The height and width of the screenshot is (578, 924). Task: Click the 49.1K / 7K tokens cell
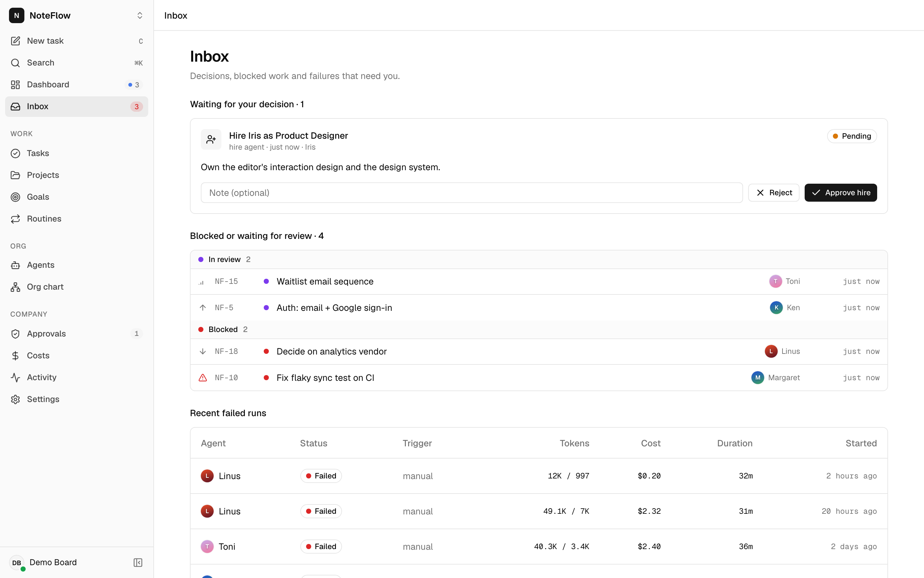coord(566,511)
